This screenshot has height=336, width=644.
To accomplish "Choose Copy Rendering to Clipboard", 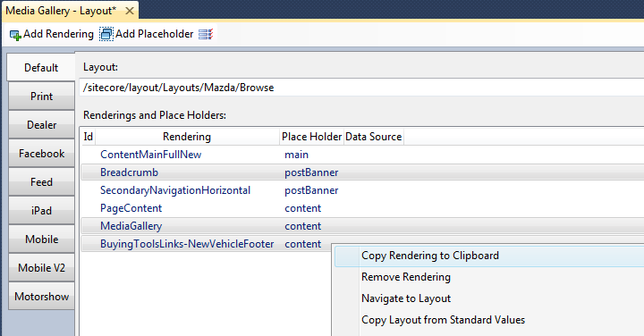I will pyautogui.click(x=489, y=256).
